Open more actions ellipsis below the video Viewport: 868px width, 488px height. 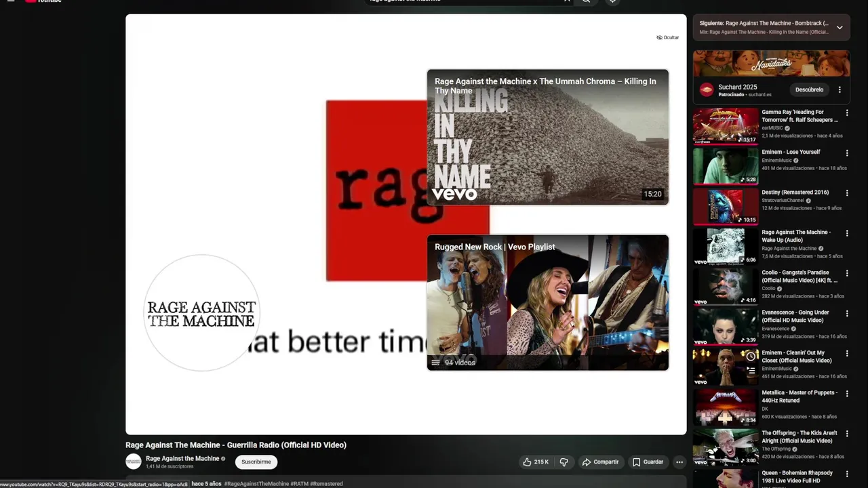(x=679, y=462)
